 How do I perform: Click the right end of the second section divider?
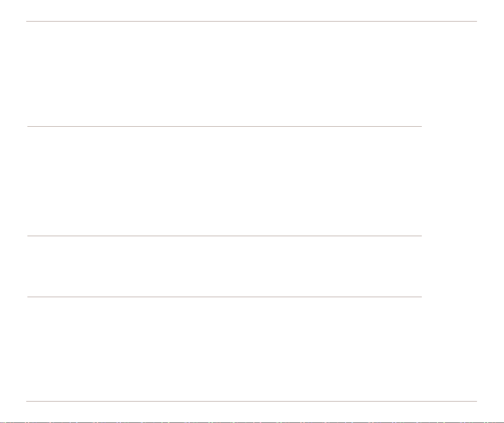pos(421,236)
